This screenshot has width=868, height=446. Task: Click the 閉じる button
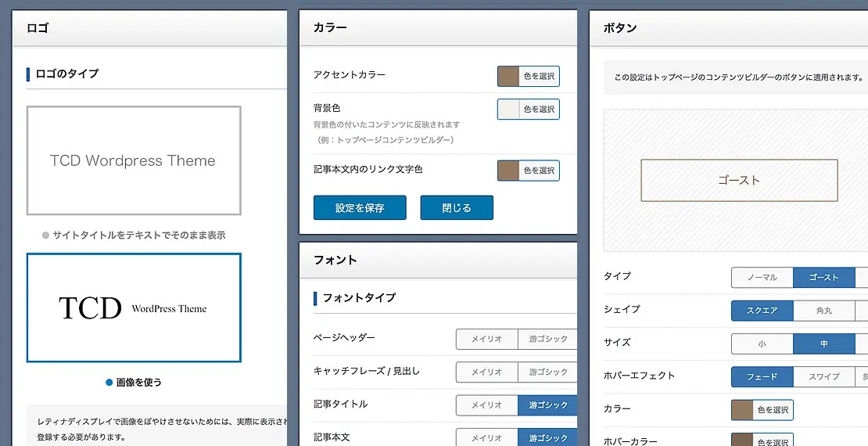pos(457,208)
